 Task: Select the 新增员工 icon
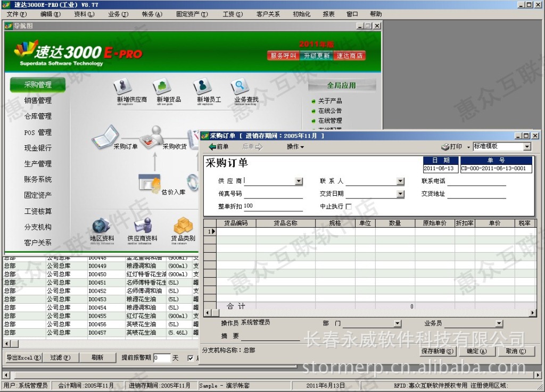pos(202,87)
